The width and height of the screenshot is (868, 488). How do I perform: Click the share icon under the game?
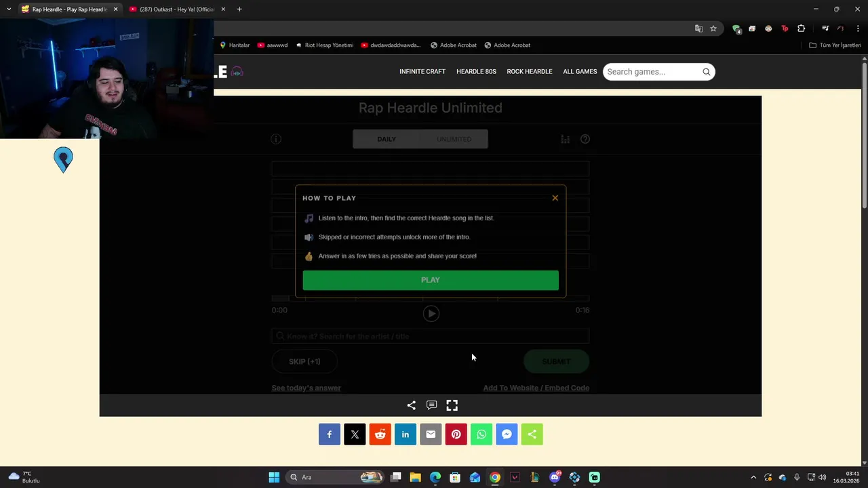click(411, 405)
